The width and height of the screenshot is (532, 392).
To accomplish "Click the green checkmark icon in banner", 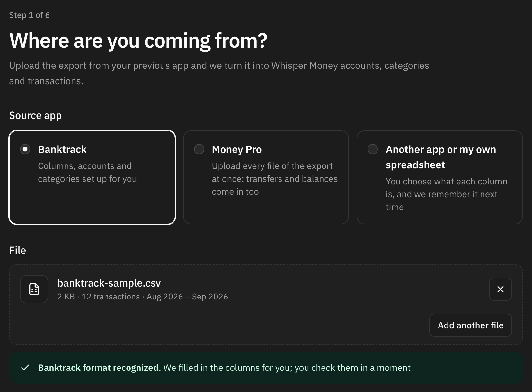I will pos(25,368).
